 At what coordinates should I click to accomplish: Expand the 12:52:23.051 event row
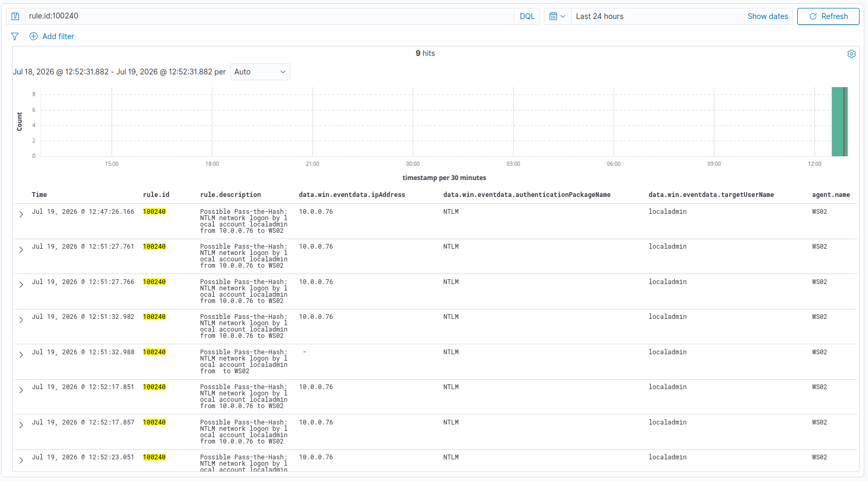point(21,460)
